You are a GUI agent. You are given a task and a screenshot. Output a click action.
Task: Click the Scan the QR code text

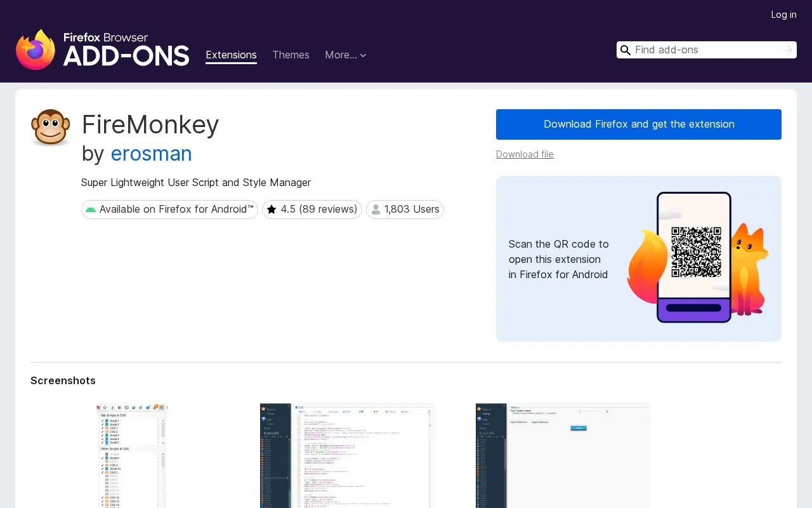[558, 259]
